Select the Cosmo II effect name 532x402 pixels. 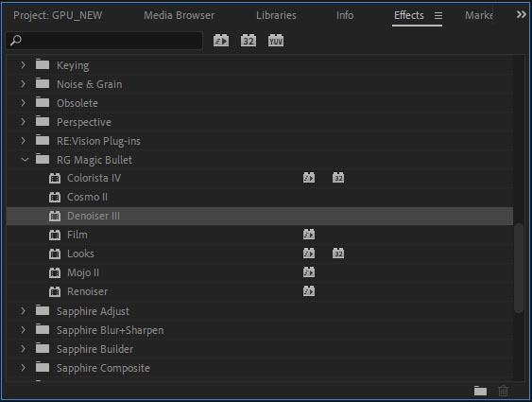[x=87, y=197]
